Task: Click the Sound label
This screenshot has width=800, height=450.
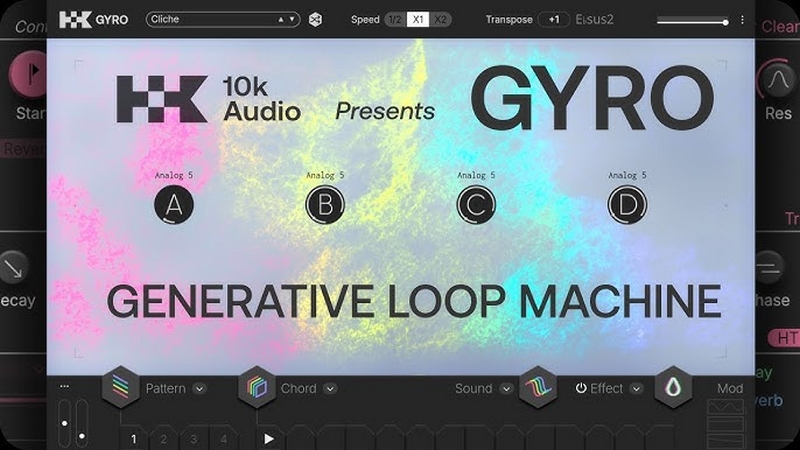Action: 473,388
